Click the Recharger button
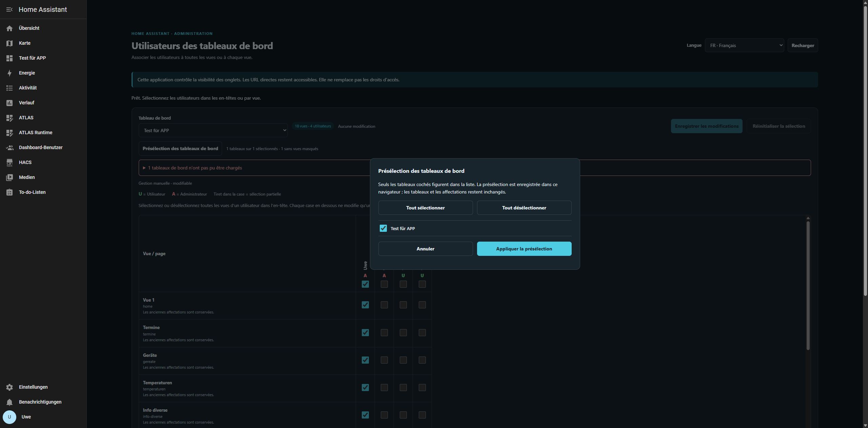The image size is (868, 428). click(x=803, y=45)
